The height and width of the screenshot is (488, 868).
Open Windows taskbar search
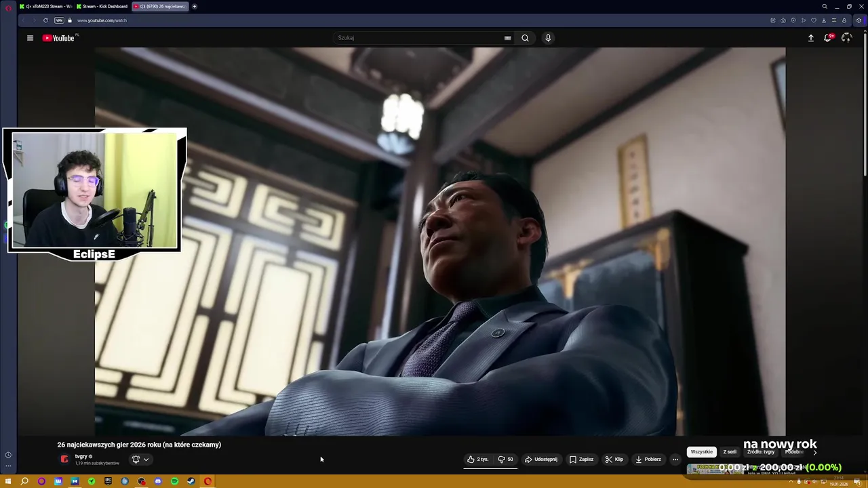(24, 481)
